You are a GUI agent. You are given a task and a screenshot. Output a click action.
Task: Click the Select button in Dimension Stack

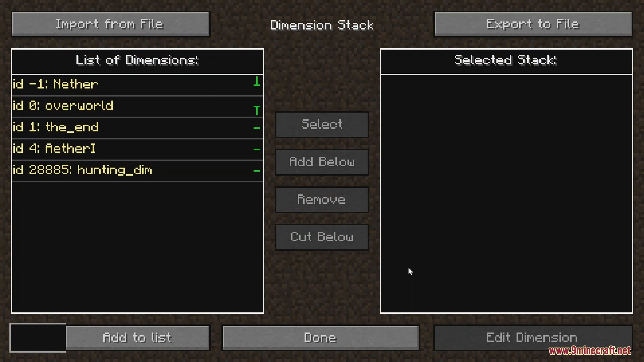pos(322,124)
